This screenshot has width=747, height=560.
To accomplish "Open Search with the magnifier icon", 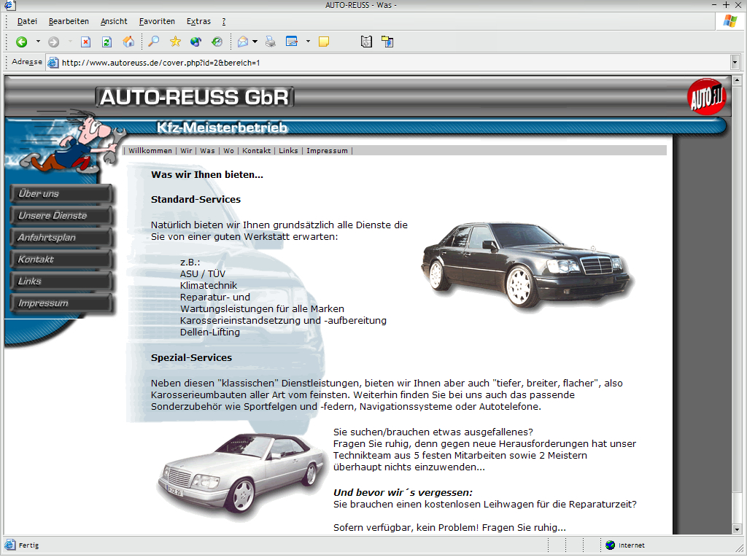I will 153,42.
